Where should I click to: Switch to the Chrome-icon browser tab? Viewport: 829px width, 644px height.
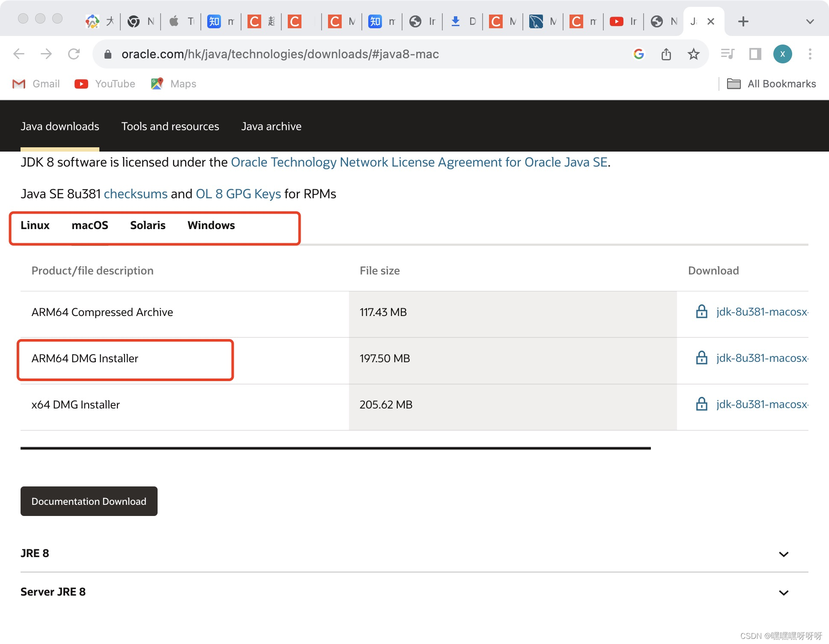coord(140,21)
